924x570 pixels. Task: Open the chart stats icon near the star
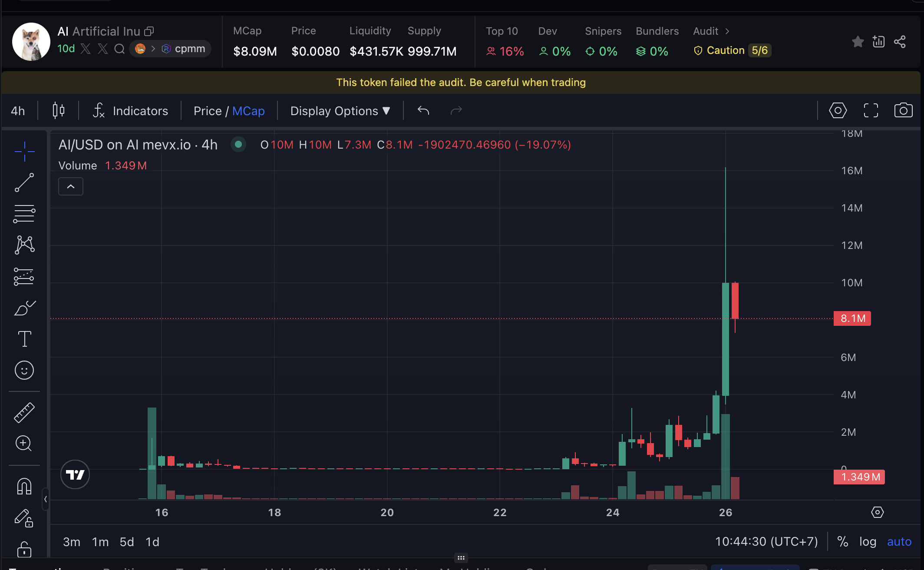(878, 42)
